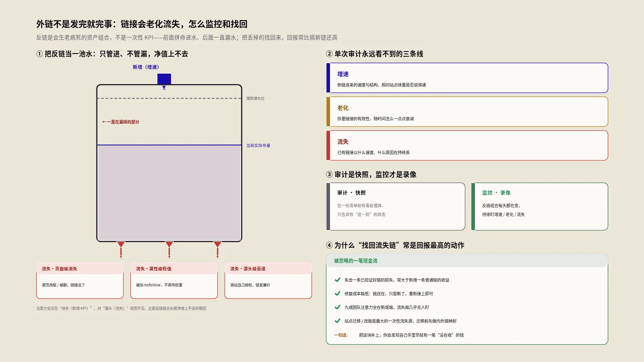Viewport: 644px width, 362px height.
Task: Click the blue inflow block above the tank
Action: 164,79
